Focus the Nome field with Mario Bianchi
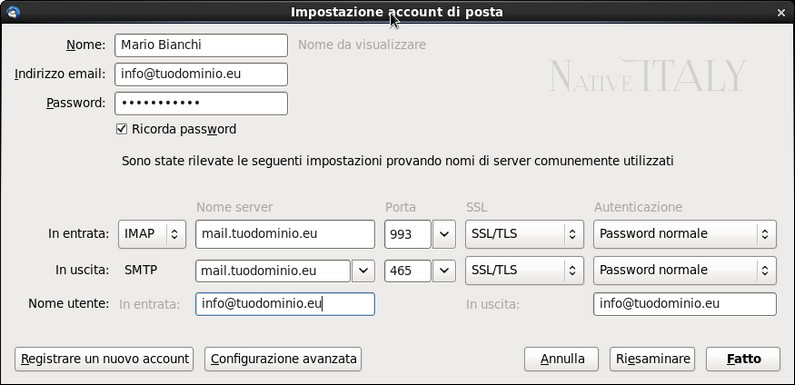This screenshot has height=385, width=795. click(x=201, y=45)
